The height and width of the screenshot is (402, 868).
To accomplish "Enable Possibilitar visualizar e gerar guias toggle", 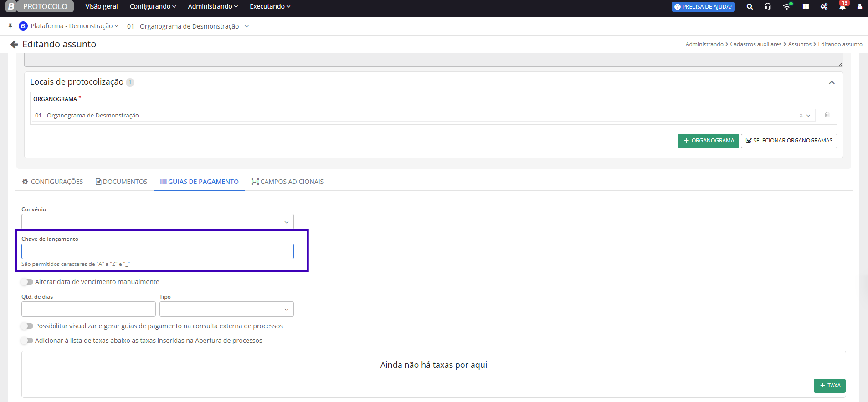I will coord(27,326).
